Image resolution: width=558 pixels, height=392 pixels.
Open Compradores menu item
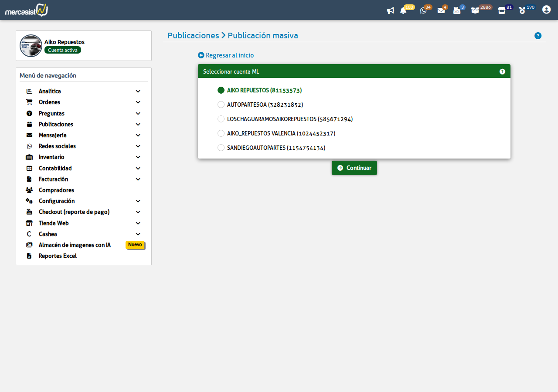coord(56,190)
